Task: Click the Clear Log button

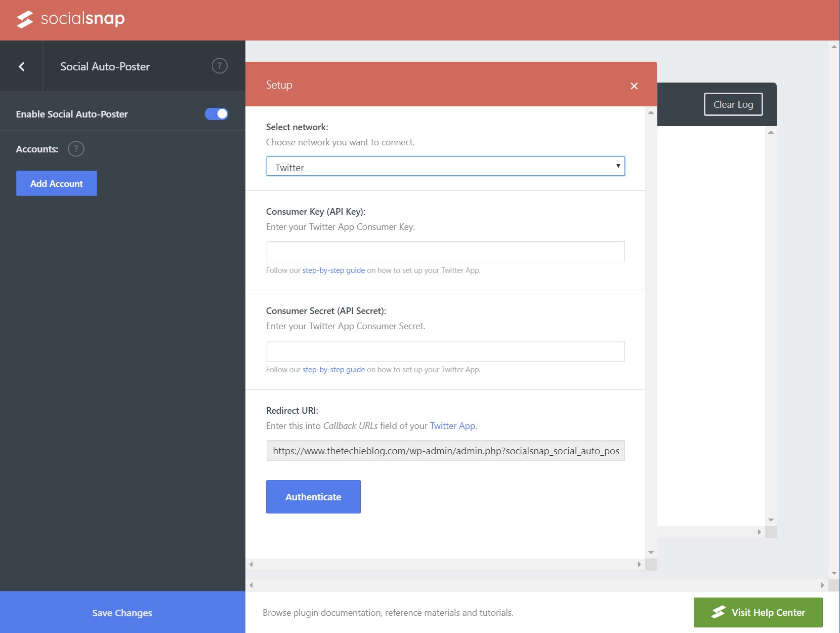Action: click(733, 104)
